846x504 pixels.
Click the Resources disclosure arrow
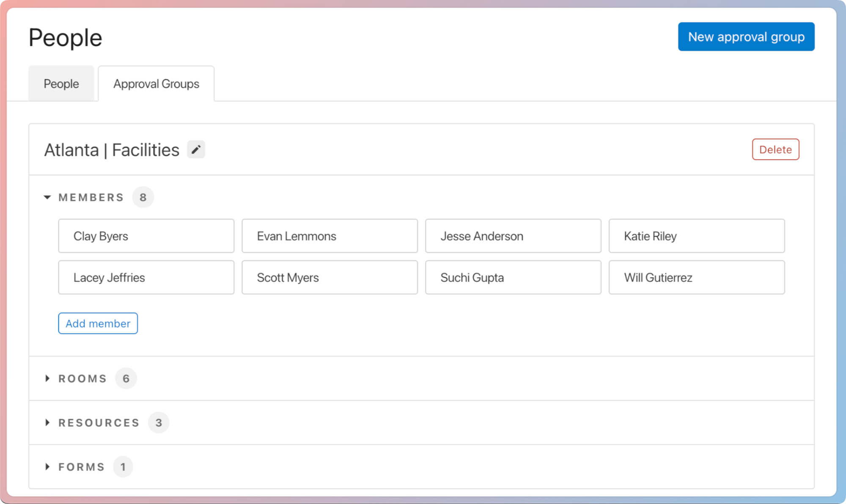click(x=47, y=422)
